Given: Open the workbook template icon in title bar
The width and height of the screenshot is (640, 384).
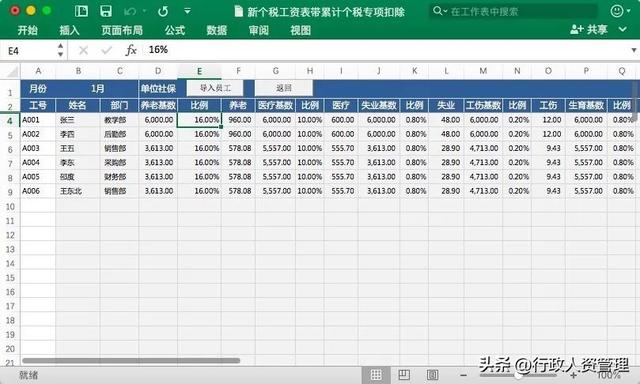Looking at the screenshot, I should click(81, 11).
